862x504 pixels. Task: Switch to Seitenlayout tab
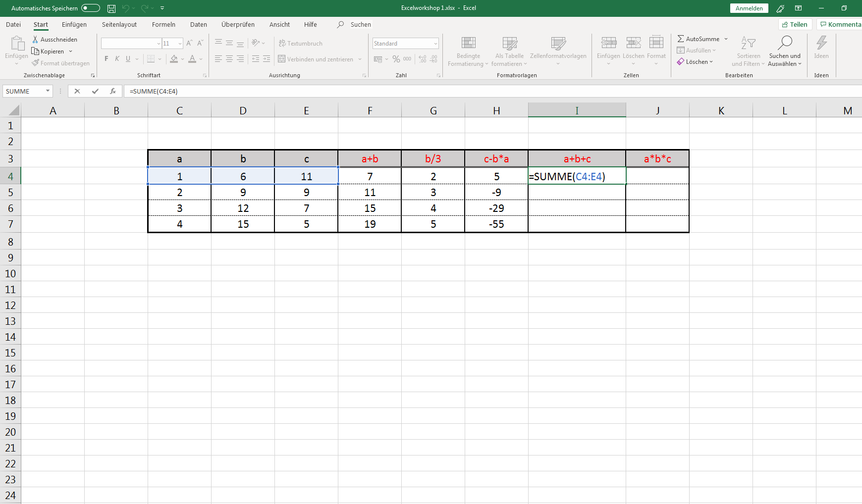[119, 24]
